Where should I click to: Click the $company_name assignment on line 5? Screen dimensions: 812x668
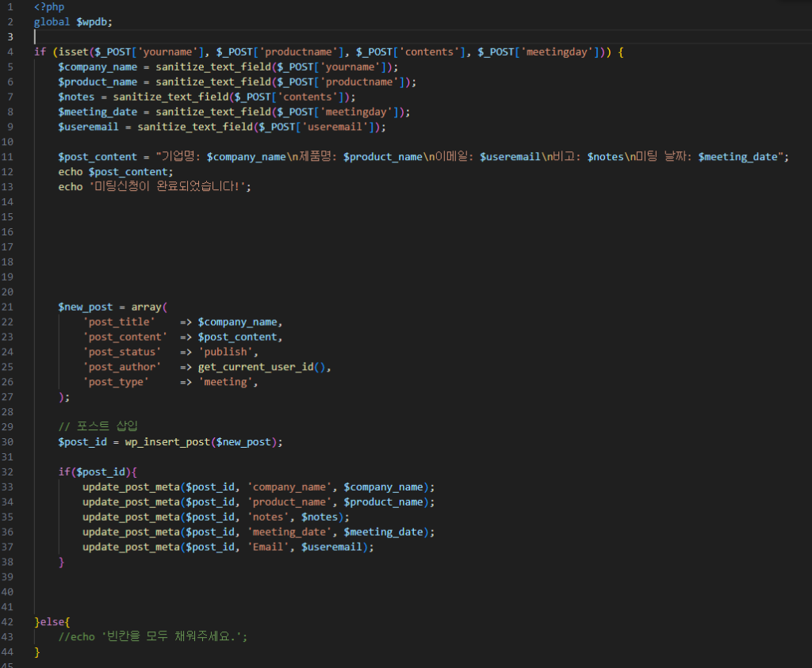coord(98,67)
